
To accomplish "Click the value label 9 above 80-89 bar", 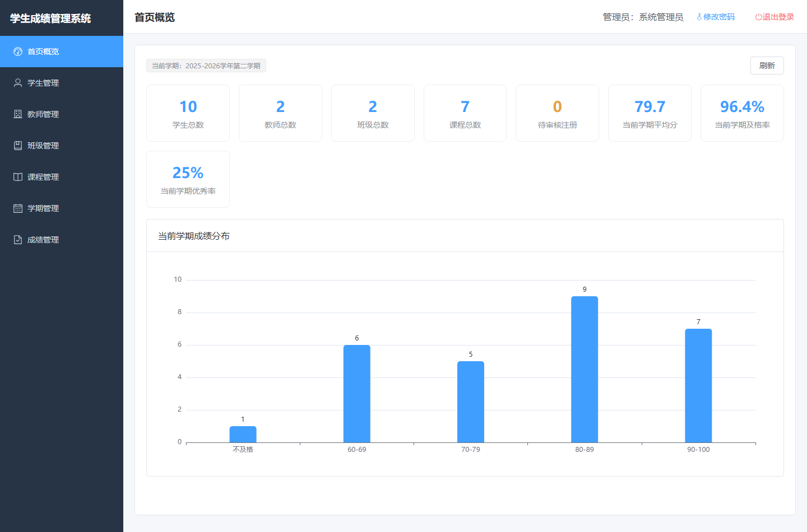I will tap(585, 290).
